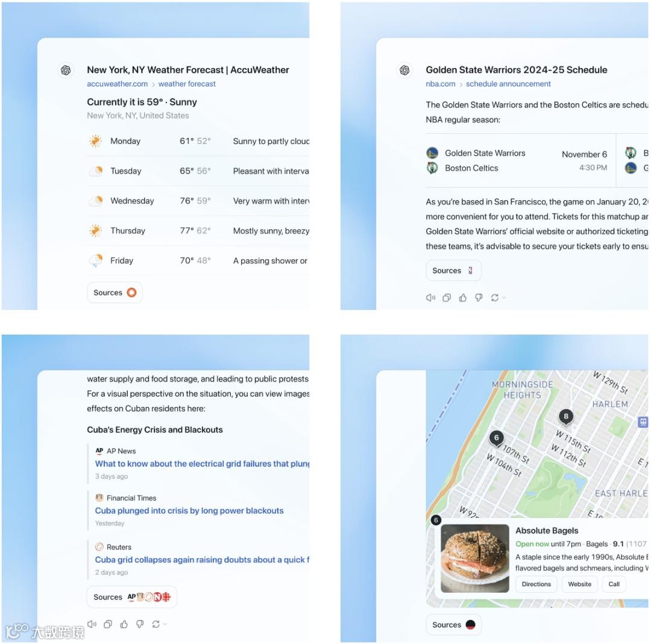Click thumbs up under Warriors answer

(x=462, y=298)
